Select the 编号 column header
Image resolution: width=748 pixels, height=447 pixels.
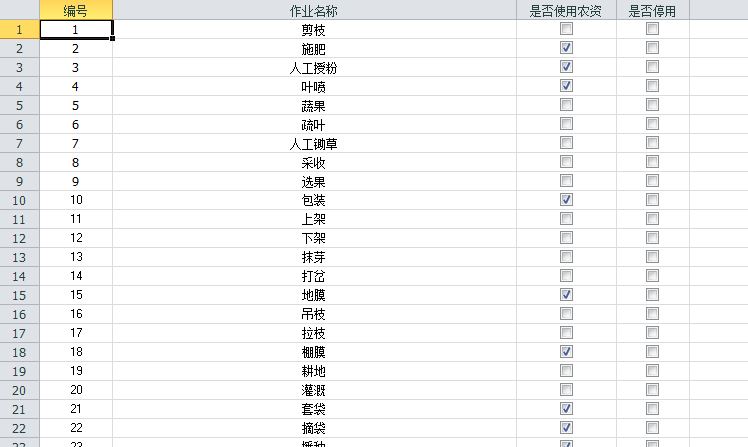76,10
